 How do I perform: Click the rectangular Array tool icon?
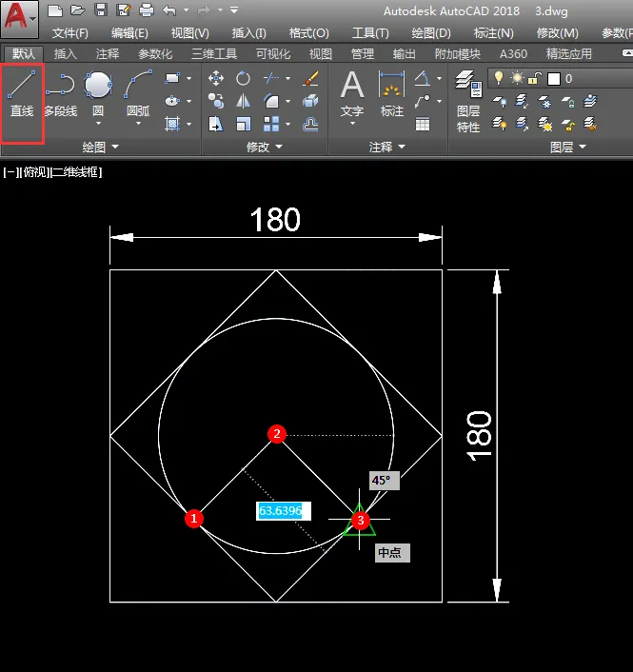point(271,125)
